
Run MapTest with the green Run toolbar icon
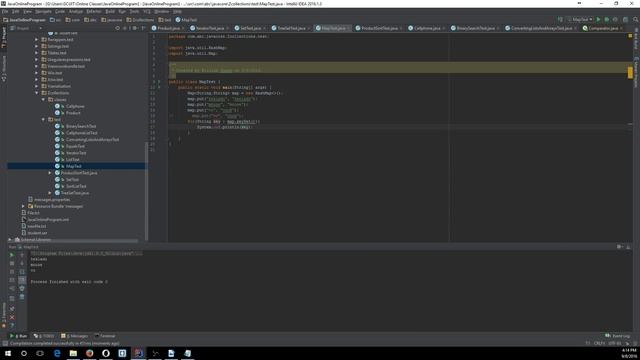pyautogui.click(x=598, y=20)
